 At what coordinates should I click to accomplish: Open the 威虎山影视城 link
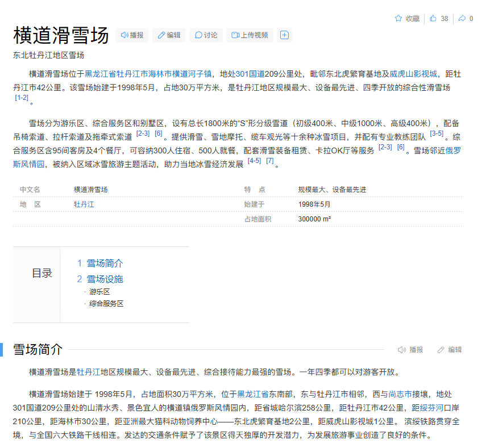pos(413,74)
